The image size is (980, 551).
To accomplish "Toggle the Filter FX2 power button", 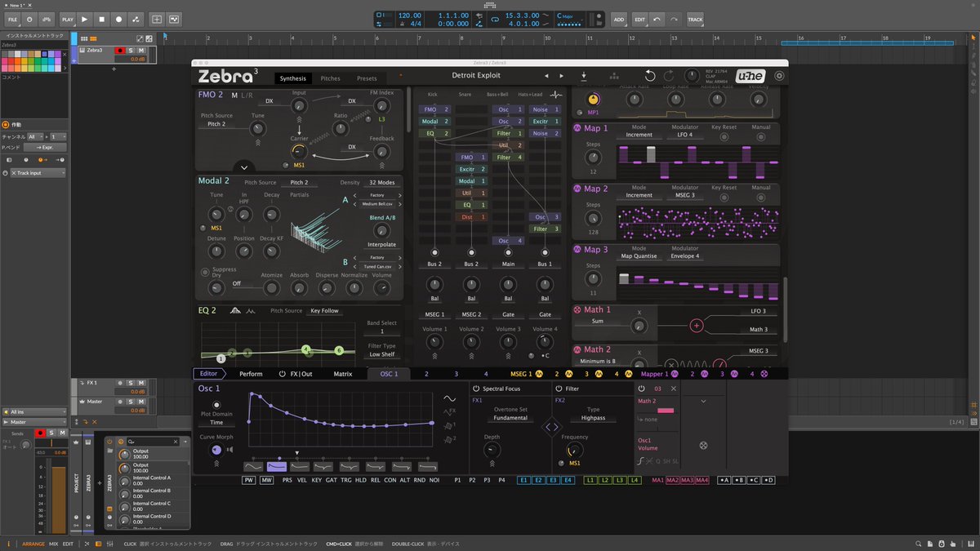I will (x=559, y=389).
